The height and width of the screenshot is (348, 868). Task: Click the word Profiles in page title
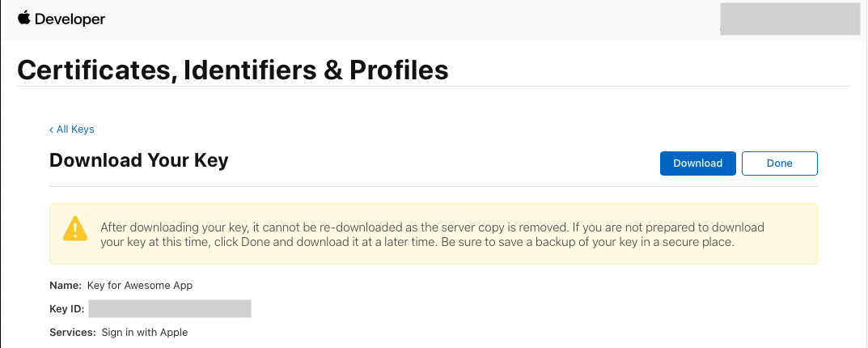(399, 70)
